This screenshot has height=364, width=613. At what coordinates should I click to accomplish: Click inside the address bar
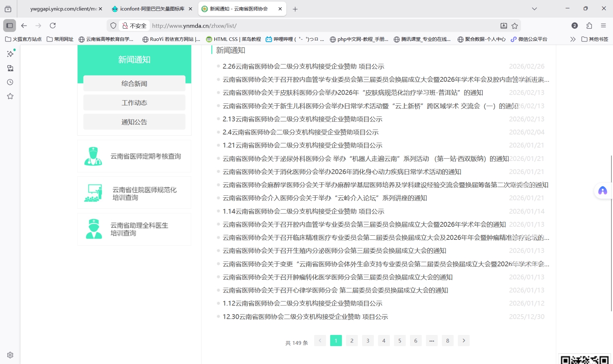click(x=268, y=26)
